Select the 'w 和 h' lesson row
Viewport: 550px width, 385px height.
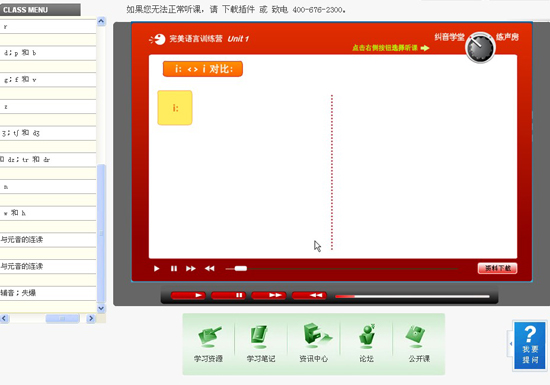pyautogui.click(x=48, y=213)
